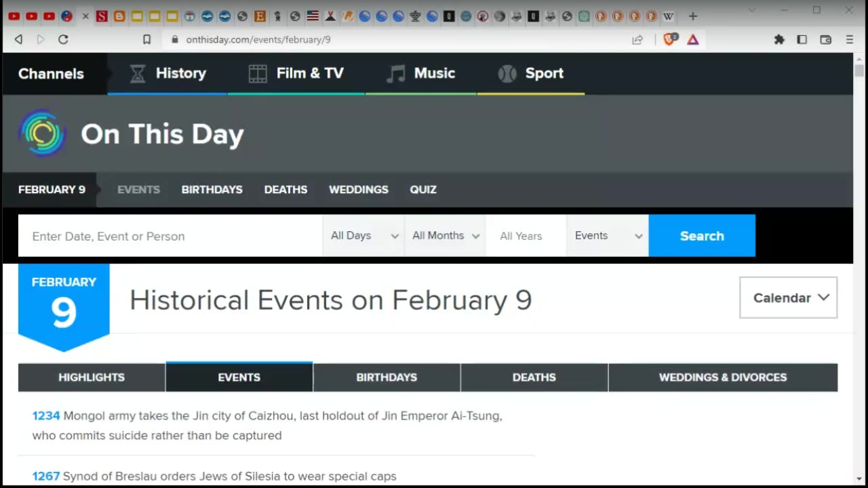This screenshot has height=488, width=868.
Task: Select the HIGHLIGHTS tab
Action: click(92, 378)
